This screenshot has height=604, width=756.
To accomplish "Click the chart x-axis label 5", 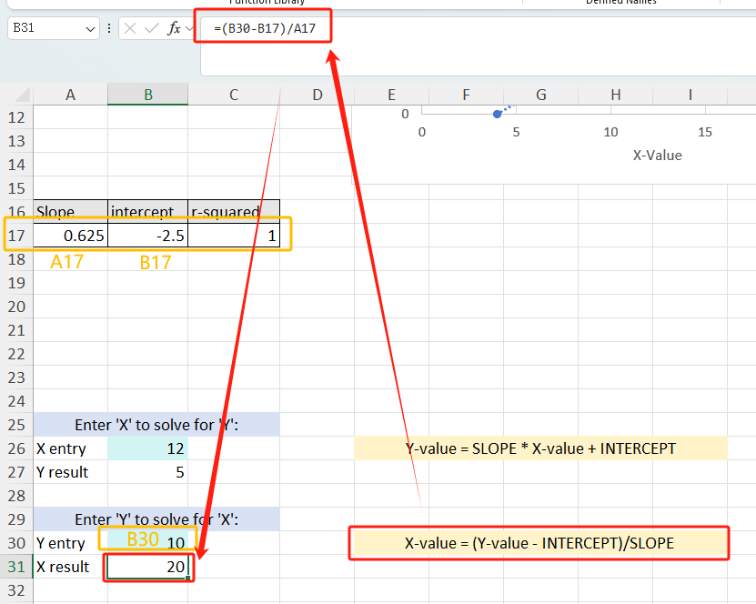I will (516, 132).
